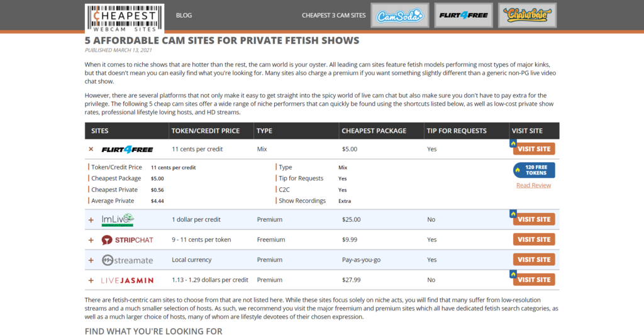Visit Site button for LiveJasmin

[534, 280]
